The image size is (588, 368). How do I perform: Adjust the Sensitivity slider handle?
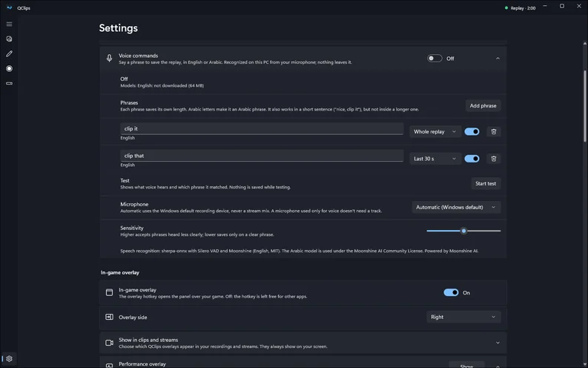[x=464, y=231]
